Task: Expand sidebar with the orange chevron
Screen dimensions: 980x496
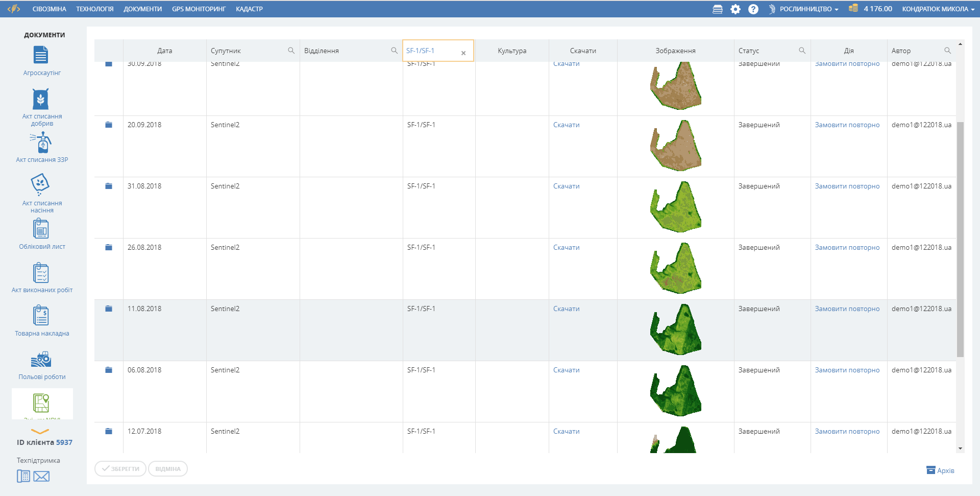Action: 40,432
